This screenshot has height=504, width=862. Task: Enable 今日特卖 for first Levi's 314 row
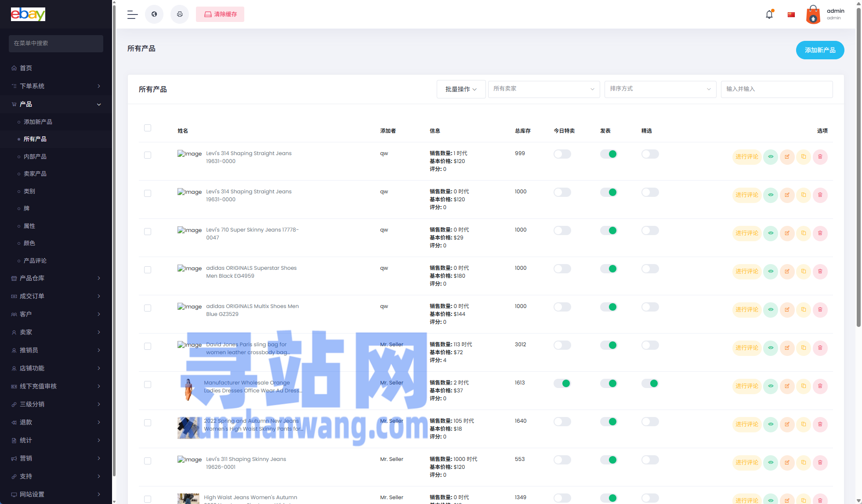pos(562,154)
